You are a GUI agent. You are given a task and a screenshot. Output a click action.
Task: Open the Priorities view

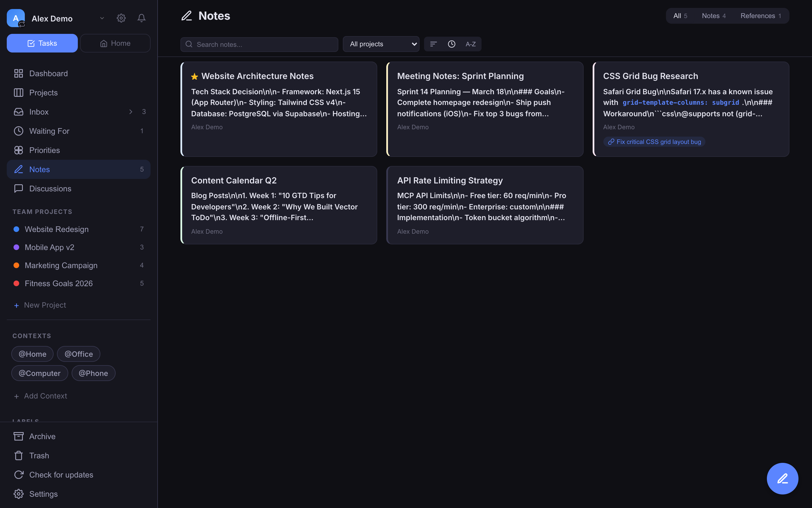click(x=78, y=150)
